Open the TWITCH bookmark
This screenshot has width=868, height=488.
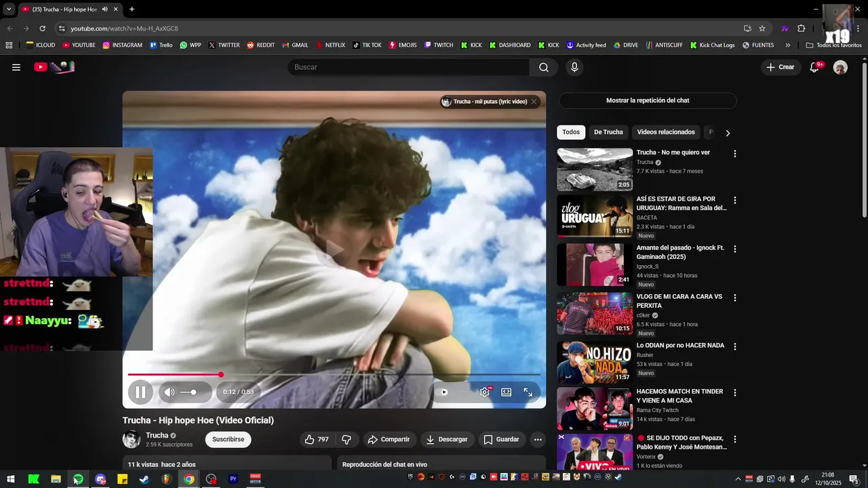(439, 45)
